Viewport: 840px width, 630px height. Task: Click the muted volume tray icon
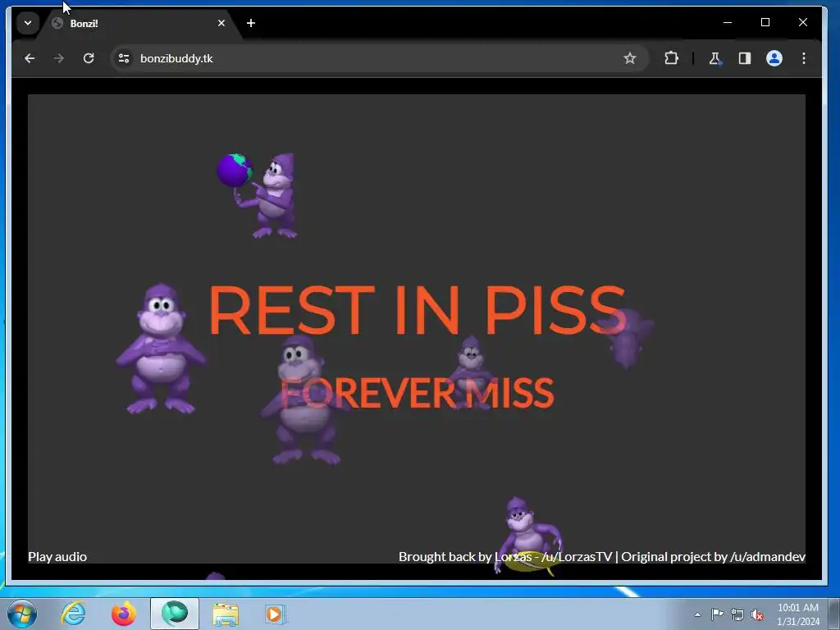757,614
